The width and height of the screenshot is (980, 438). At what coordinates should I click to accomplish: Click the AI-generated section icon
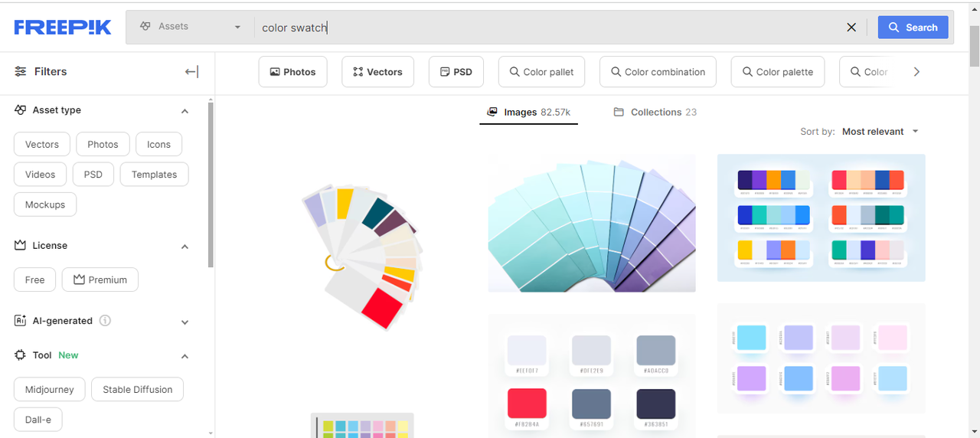coord(21,321)
